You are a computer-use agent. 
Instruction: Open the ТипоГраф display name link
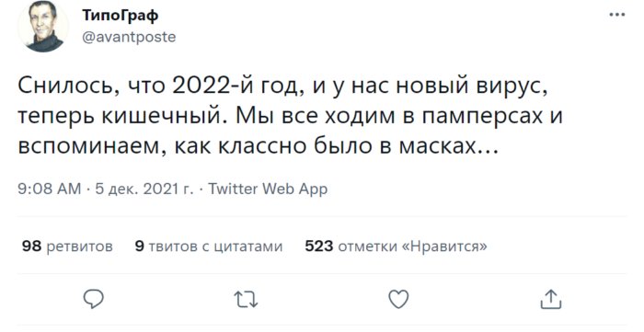pyautogui.click(x=120, y=16)
